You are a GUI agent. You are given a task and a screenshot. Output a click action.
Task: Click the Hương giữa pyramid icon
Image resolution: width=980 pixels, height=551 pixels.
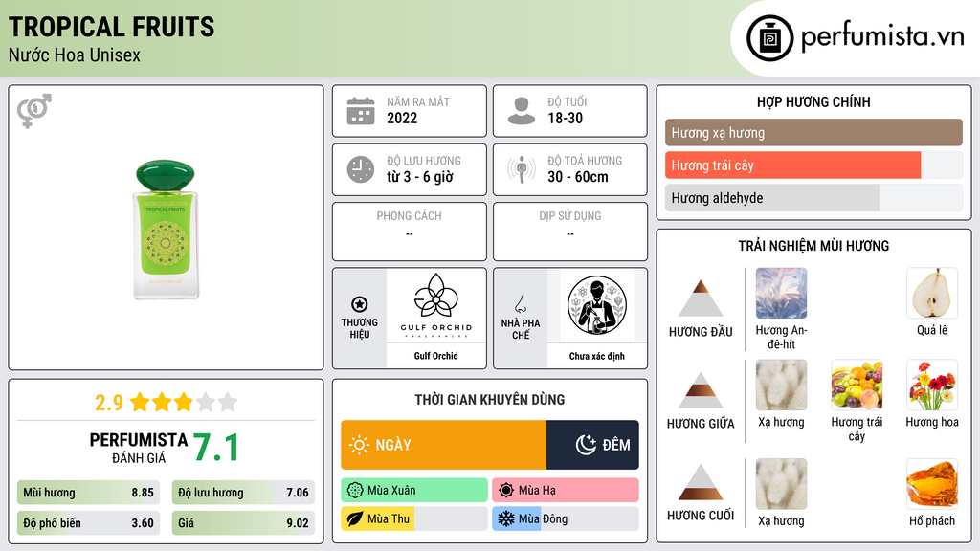coord(701,390)
